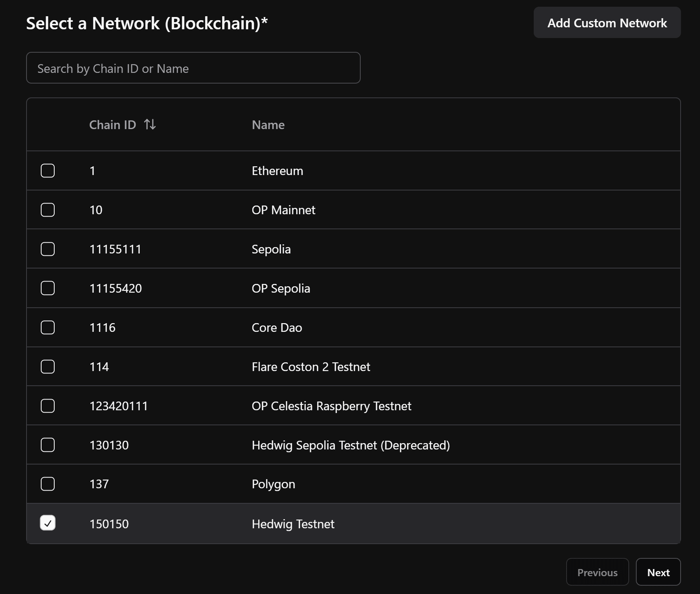
Task: Click chain ID 11155111 cell
Action: pyautogui.click(x=115, y=249)
